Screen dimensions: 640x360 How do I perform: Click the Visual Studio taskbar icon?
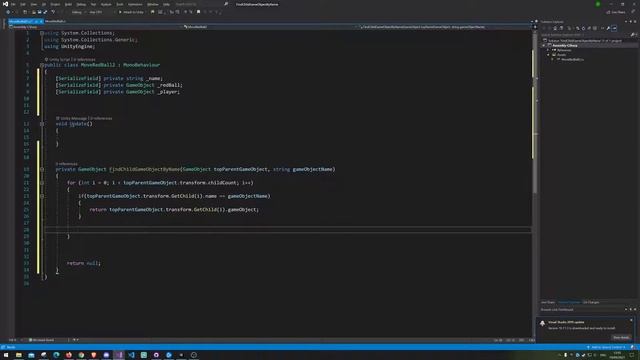coord(119,355)
